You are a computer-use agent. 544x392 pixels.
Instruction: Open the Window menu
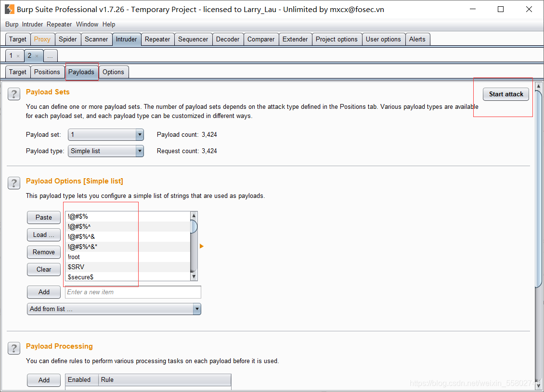(x=87, y=24)
